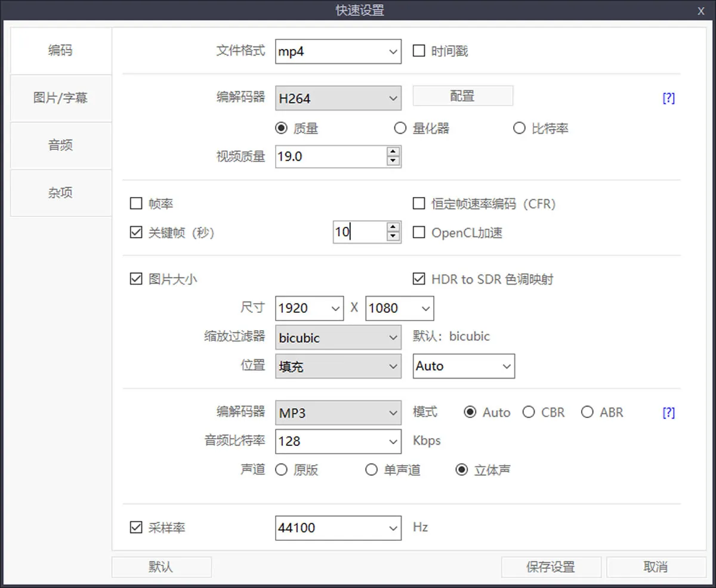Image resolution: width=716 pixels, height=588 pixels.
Task: Click the 配置 codec button
Action: coord(462,96)
